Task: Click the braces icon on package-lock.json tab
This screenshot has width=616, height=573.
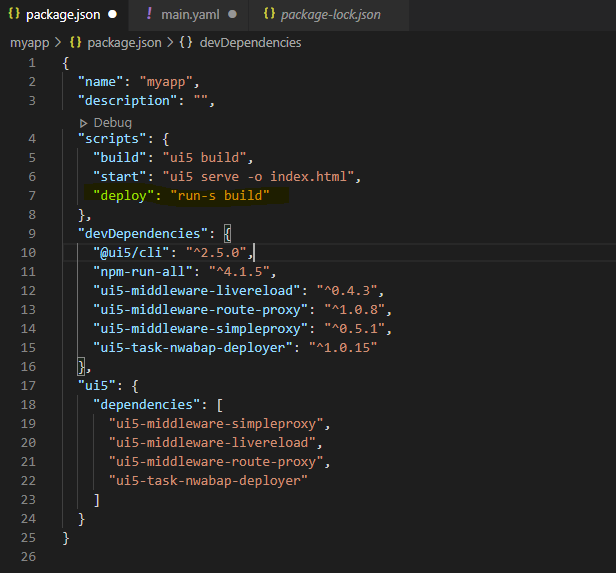Action: click(x=268, y=15)
